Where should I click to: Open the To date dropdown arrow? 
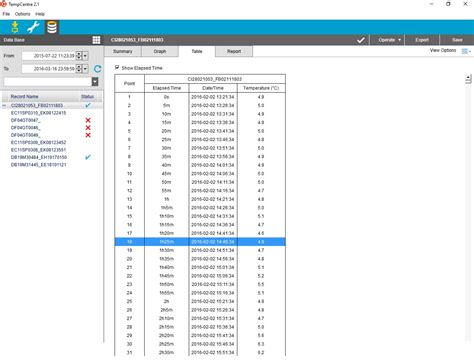[x=85, y=69]
